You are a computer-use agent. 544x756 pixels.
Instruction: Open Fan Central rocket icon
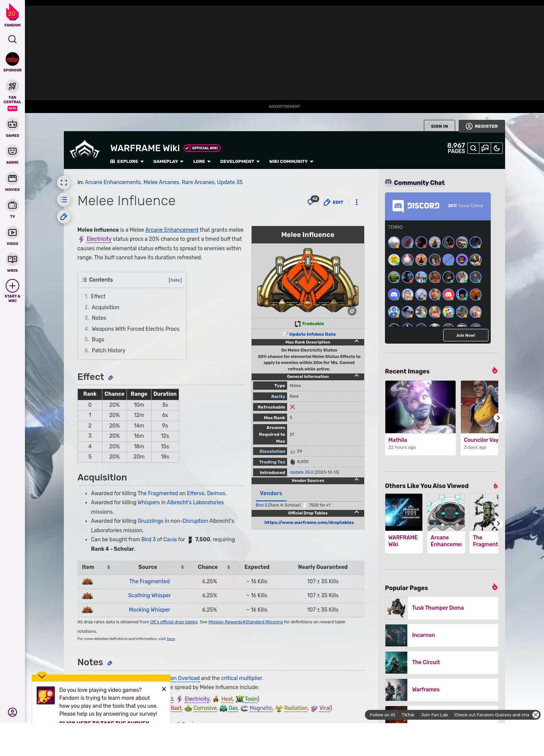tap(12, 87)
